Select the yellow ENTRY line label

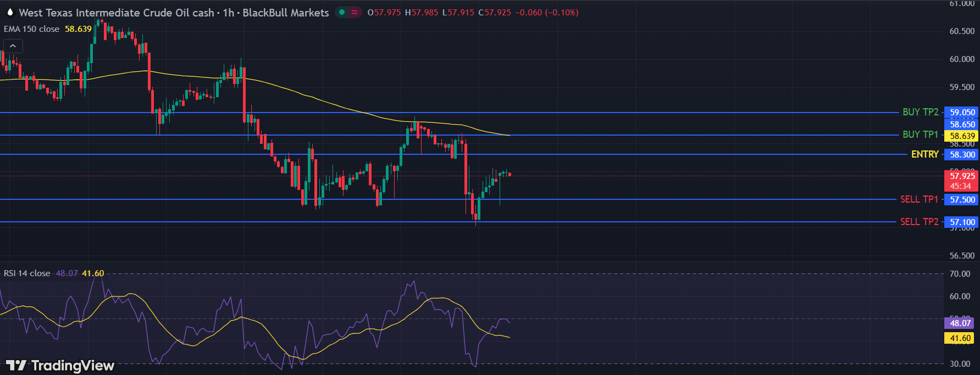[x=924, y=154]
